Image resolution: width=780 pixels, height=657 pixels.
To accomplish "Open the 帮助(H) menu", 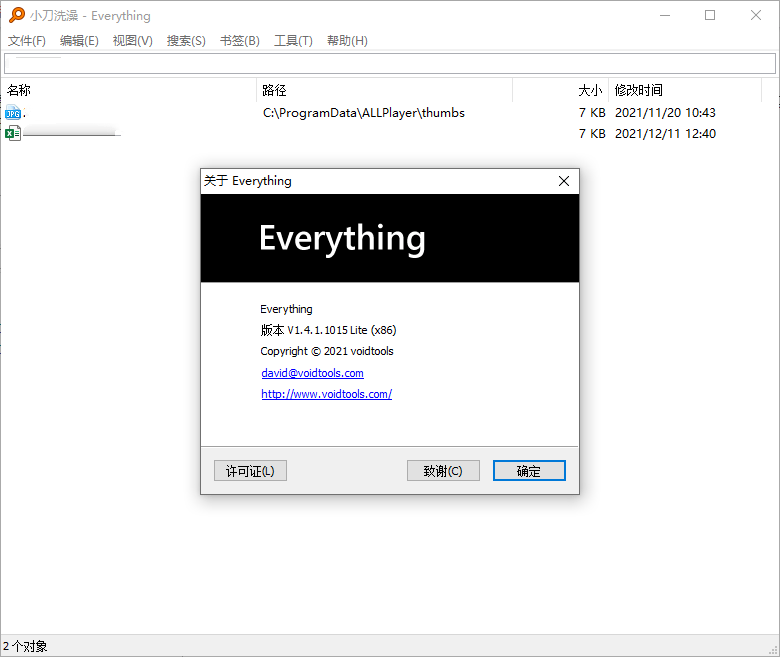I will tap(347, 41).
